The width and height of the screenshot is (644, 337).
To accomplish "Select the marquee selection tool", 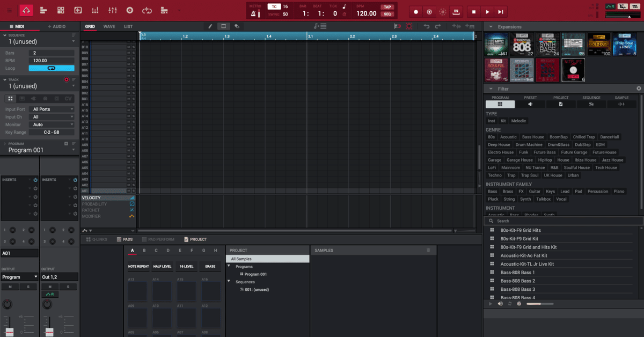I will [x=224, y=26].
